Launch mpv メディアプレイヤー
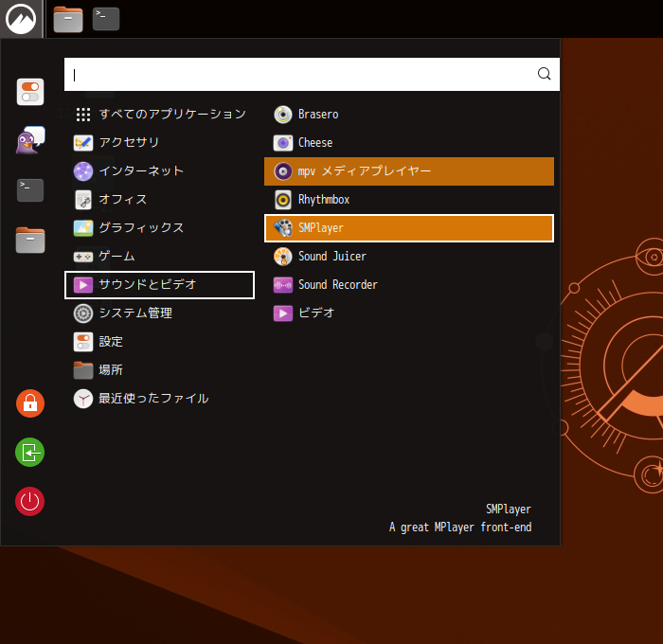This screenshot has height=644, width=663. pos(409,171)
